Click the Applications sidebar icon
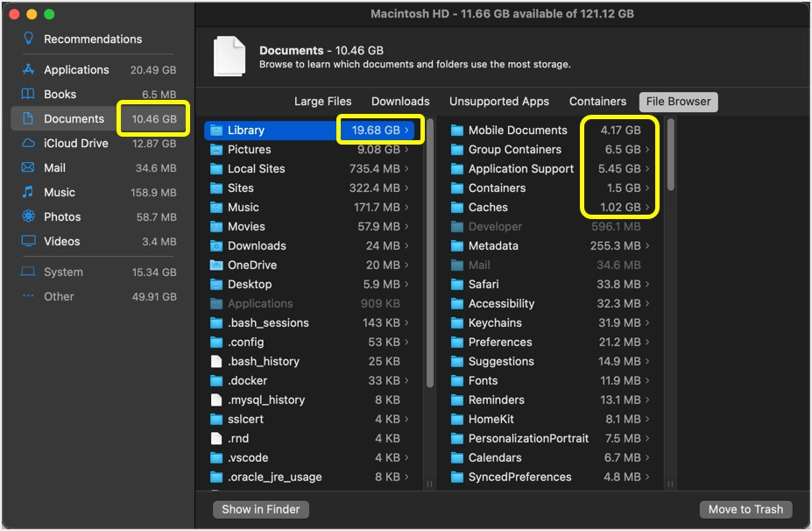Screen dimensions: 812x531 point(28,69)
